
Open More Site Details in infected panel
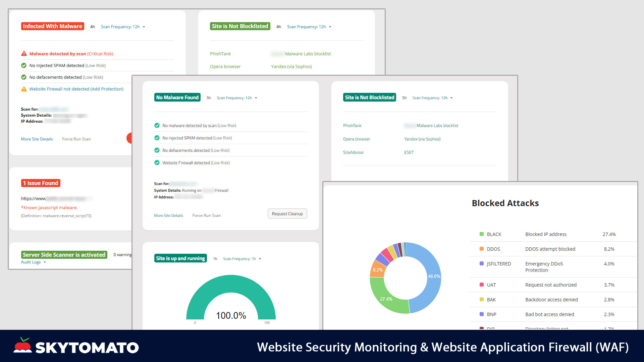37,139
